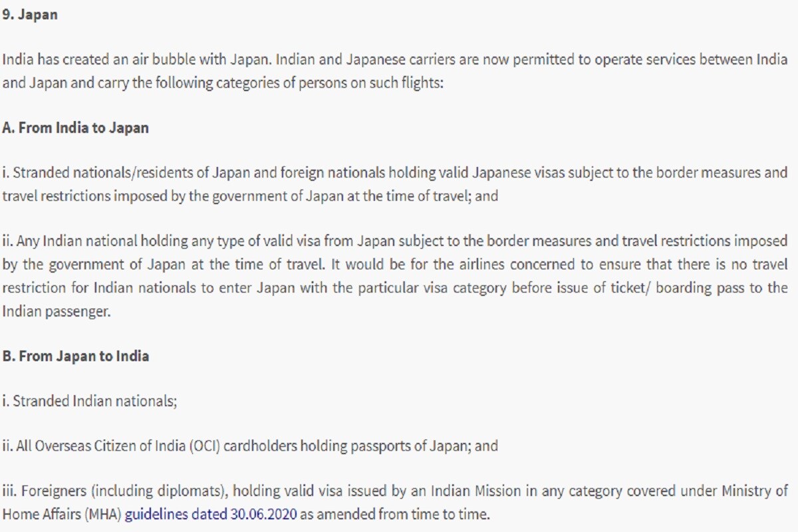Click the "(OCI)" abbreviation text
Viewport: 798px width, 532px height.
pos(203,446)
